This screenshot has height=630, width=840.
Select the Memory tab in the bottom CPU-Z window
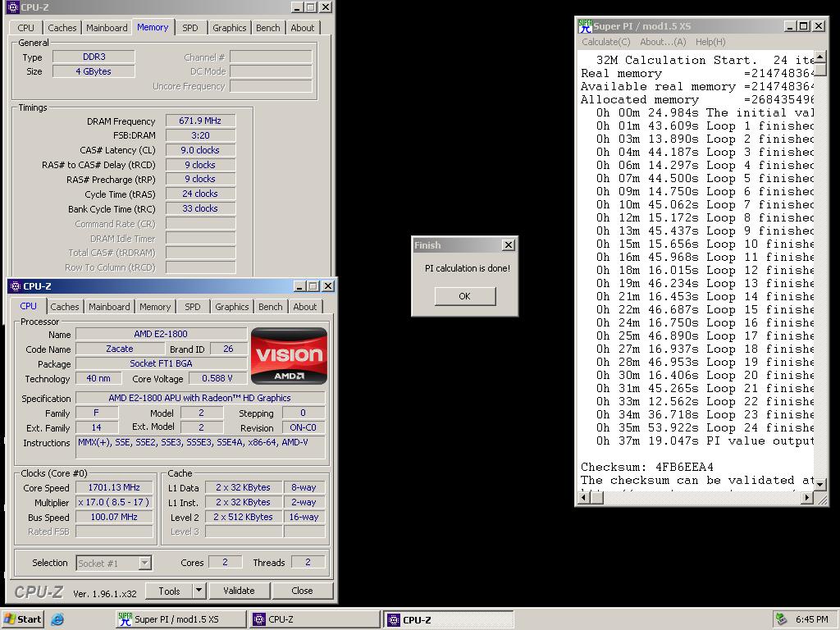155,307
